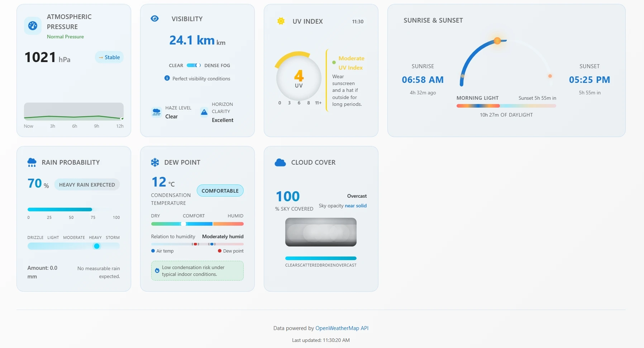The image size is (644, 348).
Task: Open the OpenWeatherMap API link
Action: coord(342,328)
